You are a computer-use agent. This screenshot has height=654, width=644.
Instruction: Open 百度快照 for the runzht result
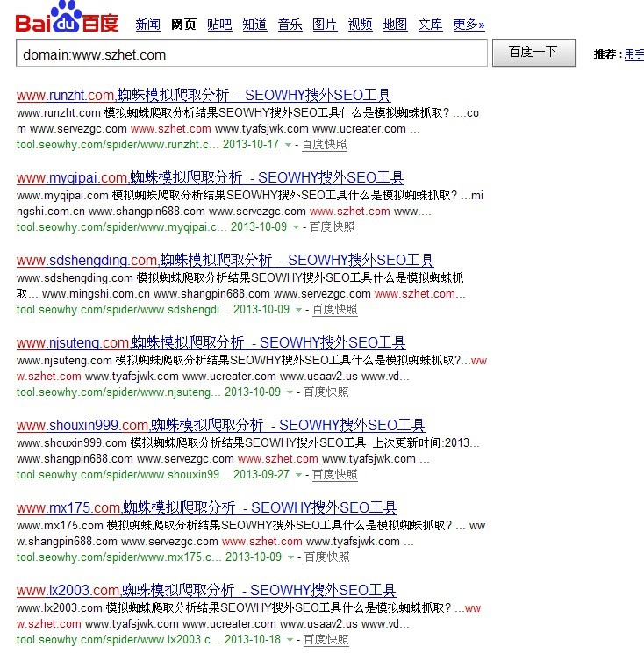click(325, 145)
